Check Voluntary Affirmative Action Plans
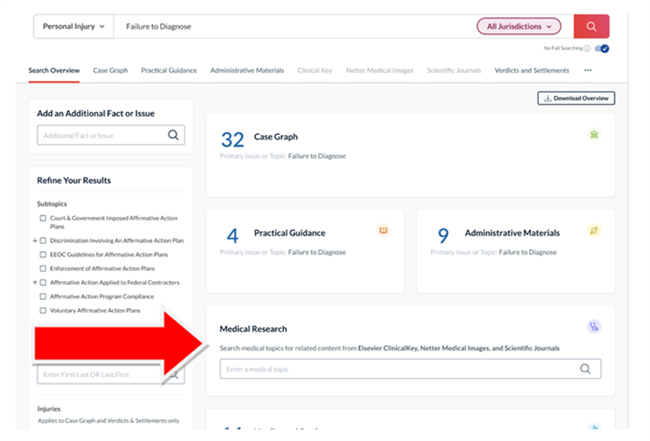 (x=43, y=310)
